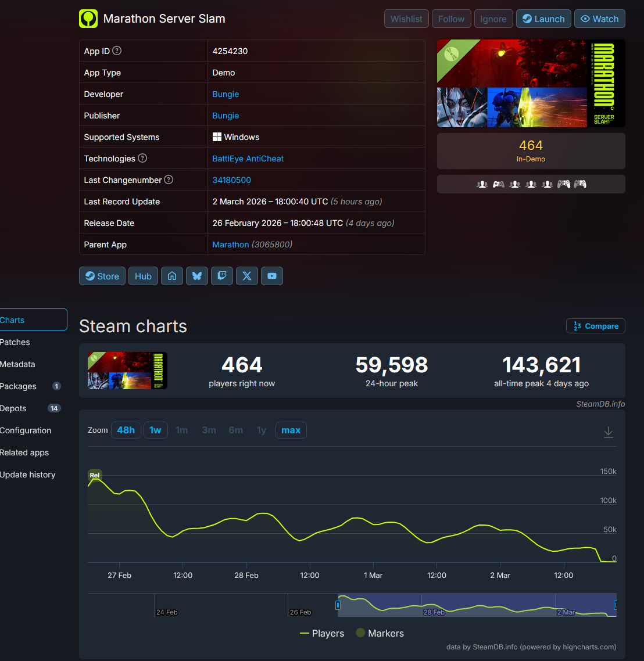The image size is (644, 661).
Task: Select the Charts sidebar tab
Action: pyautogui.click(x=33, y=320)
